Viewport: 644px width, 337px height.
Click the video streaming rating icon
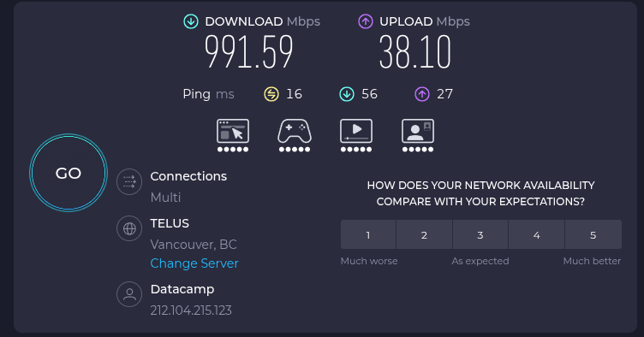pos(356,135)
